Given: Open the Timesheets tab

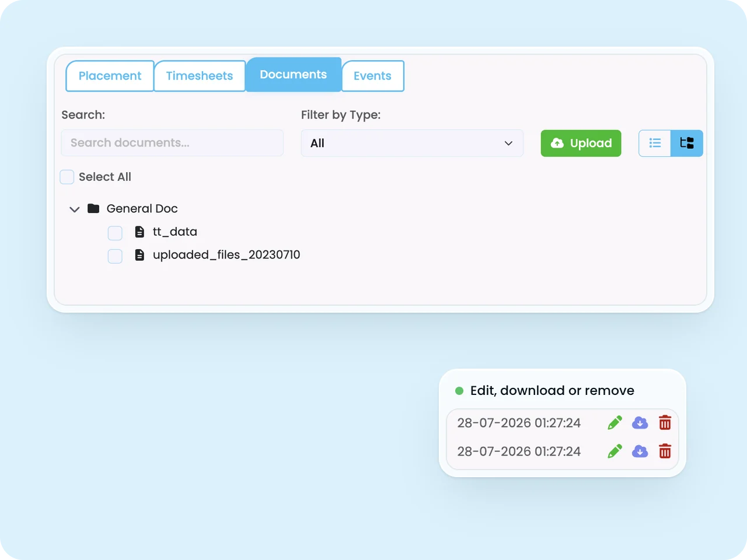Looking at the screenshot, I should point(200,76).
